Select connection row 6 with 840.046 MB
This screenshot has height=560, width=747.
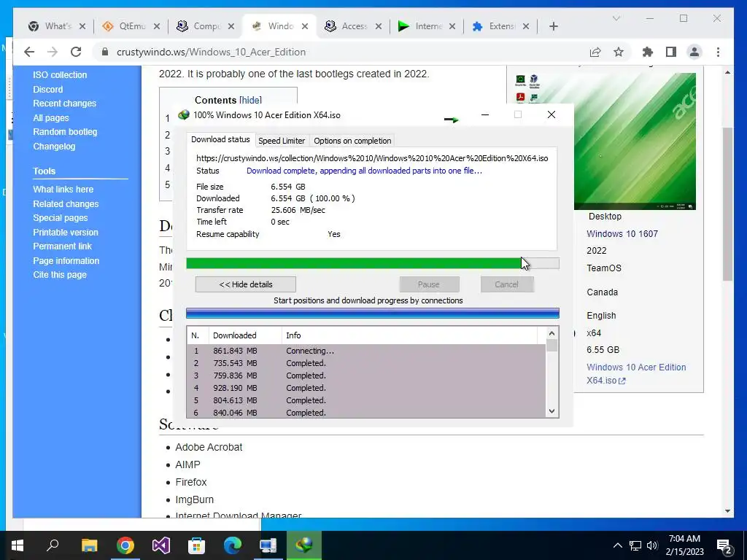(x=366, y=413)
